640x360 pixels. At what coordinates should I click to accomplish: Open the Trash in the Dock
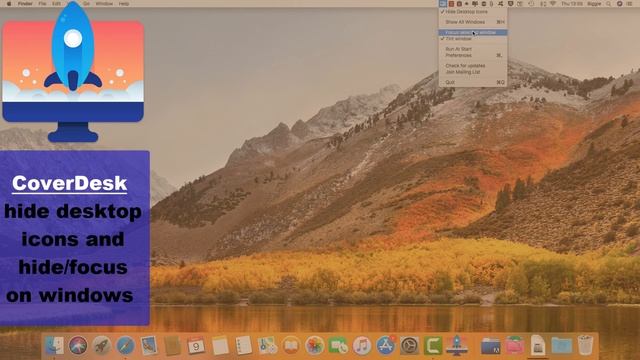coord(585,345)
